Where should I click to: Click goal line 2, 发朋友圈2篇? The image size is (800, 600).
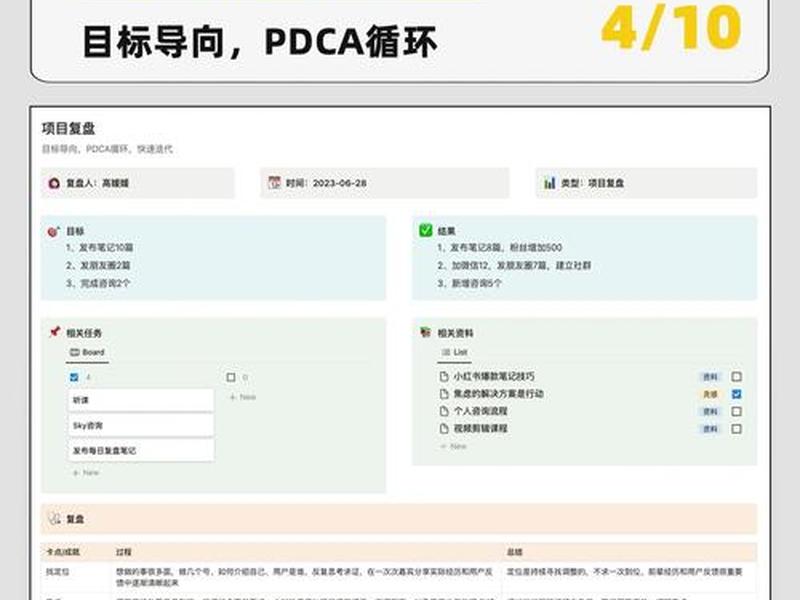click(x=98, y=265)
